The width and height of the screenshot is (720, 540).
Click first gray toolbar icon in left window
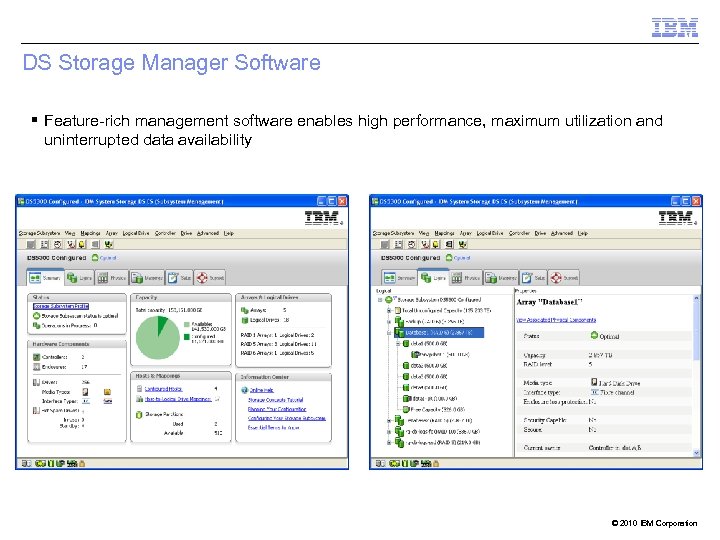(31, 245)
